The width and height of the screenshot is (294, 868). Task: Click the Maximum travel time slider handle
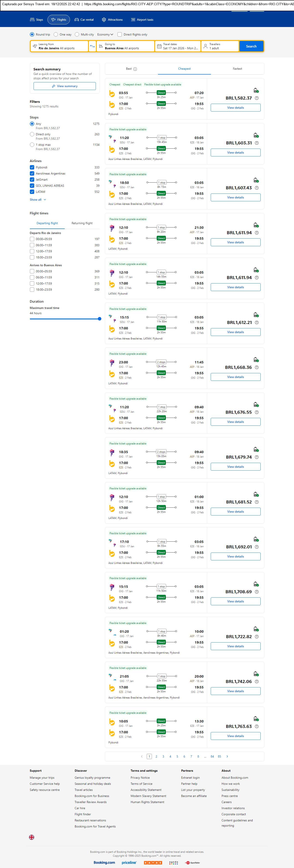pyautogui.click(x=99, y=319)
